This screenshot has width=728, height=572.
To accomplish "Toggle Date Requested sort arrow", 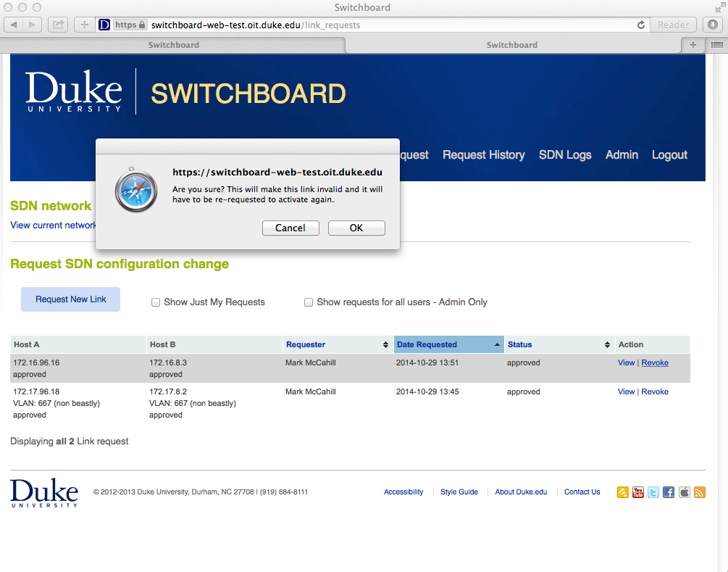I will pos(497,344).
